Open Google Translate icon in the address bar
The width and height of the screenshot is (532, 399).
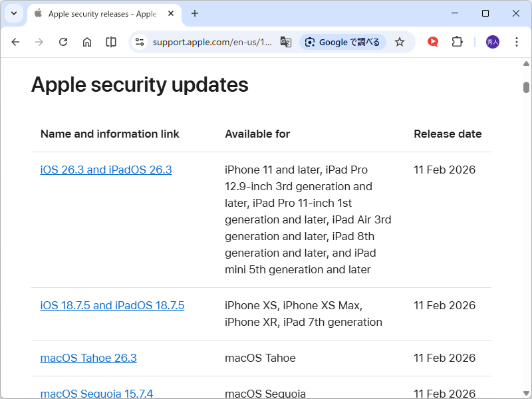tap(286, 41)
